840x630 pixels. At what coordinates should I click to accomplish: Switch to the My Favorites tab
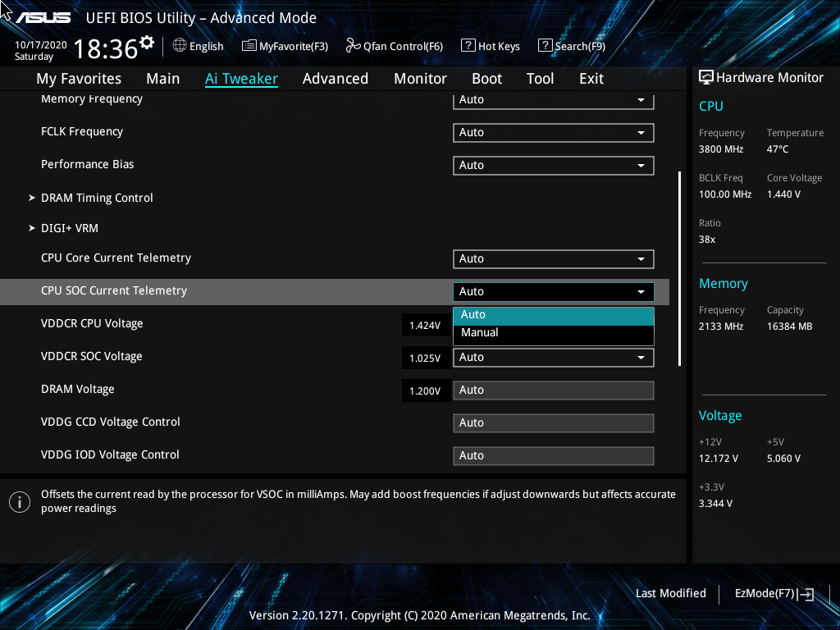point(79,79)
